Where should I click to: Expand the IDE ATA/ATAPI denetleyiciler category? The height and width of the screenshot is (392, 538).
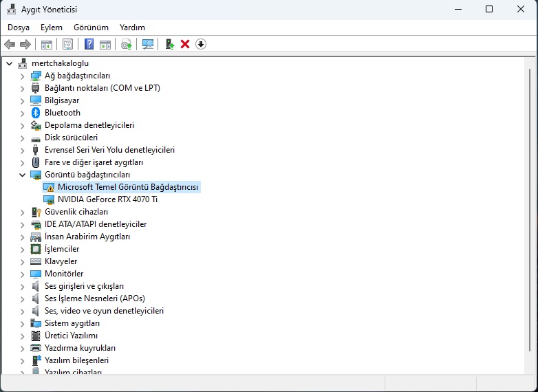click(x=22, y=225)
